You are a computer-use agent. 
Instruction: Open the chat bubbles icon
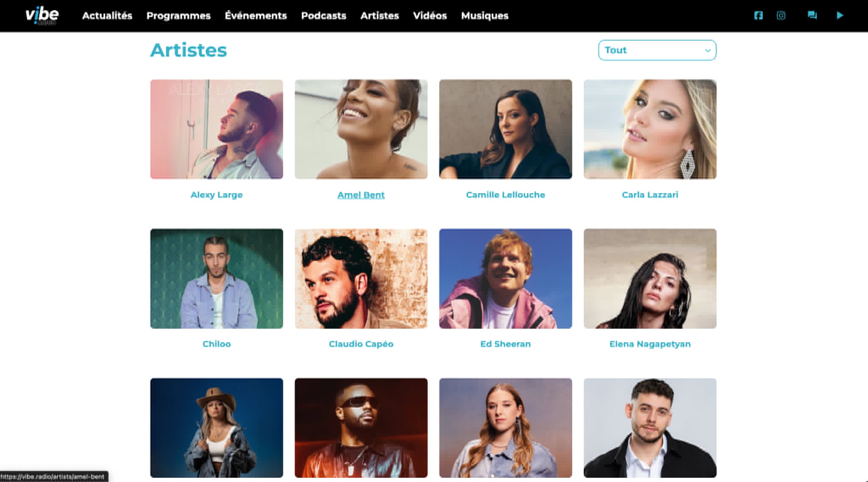[x=812, y=16]
